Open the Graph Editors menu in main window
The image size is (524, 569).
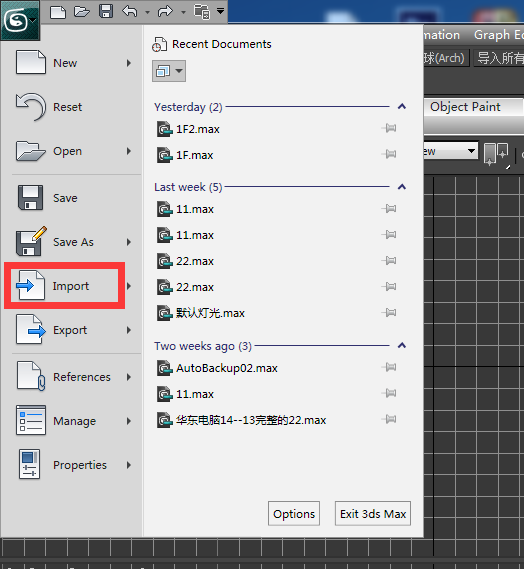coord(499,35)
